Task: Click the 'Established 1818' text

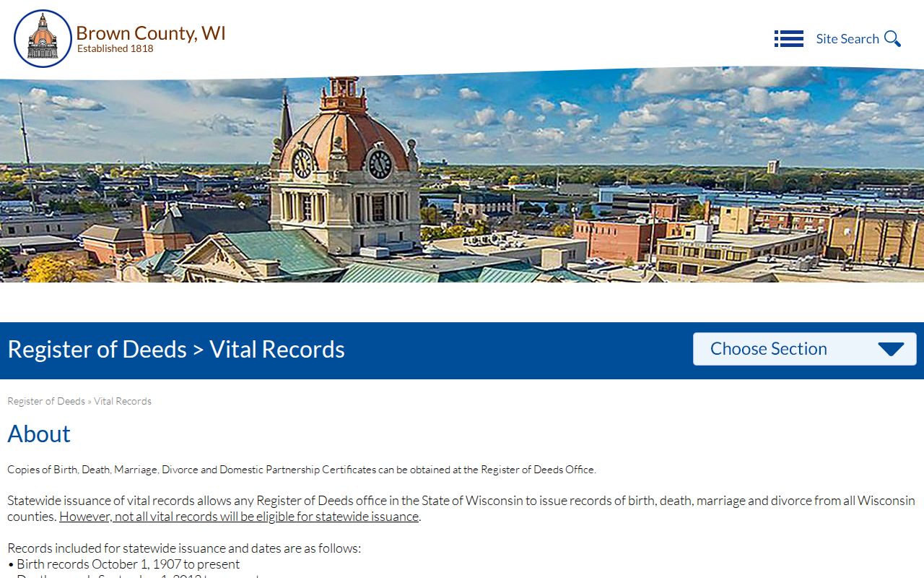Action: tap(115, 49)
